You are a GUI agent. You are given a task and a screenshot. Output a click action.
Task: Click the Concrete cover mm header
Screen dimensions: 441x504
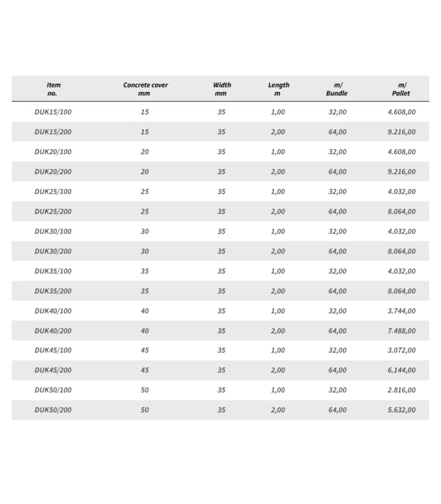pos(145,89)
